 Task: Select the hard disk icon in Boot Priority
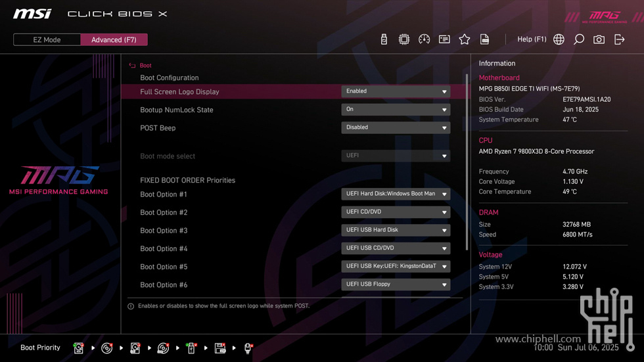(78, 348)
